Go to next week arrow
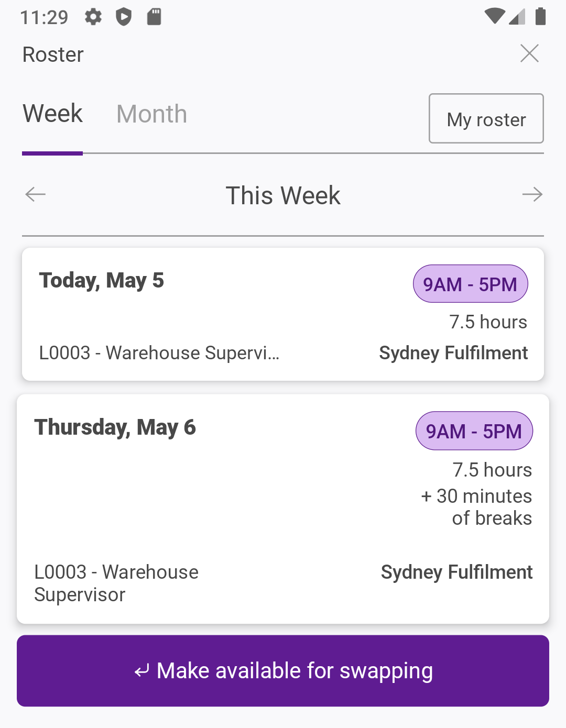The width and height of the screenshot is (566, 728). click(x=532, y=195)
